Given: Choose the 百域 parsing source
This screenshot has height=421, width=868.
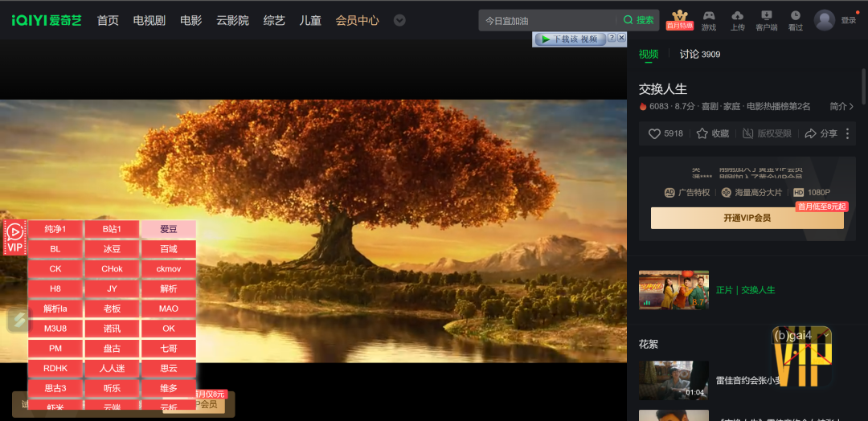Looking at the screenshot, I should pyautogui.click(x=169, y=249).
